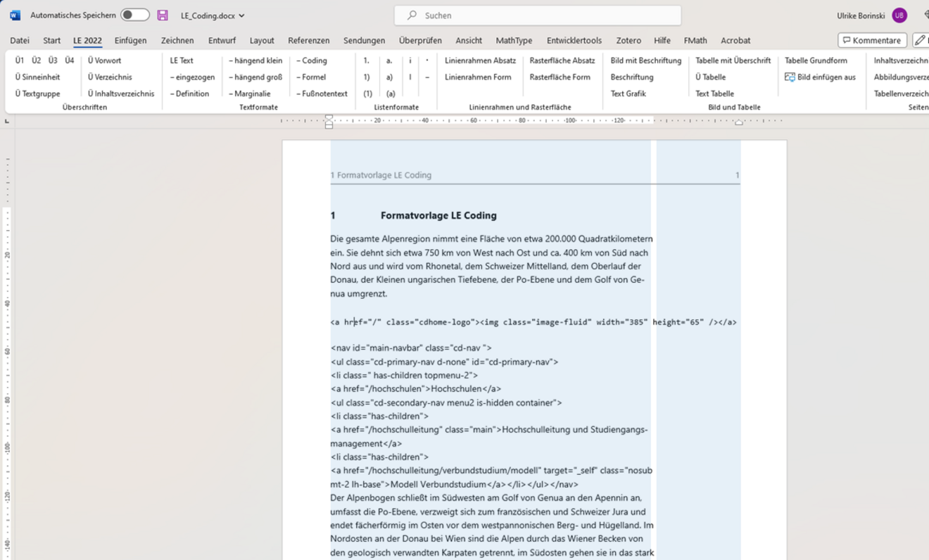Viewport: 929px width, 560px height.
Task: Click Tabelle Grundform
Action: [x=816, y=61]
